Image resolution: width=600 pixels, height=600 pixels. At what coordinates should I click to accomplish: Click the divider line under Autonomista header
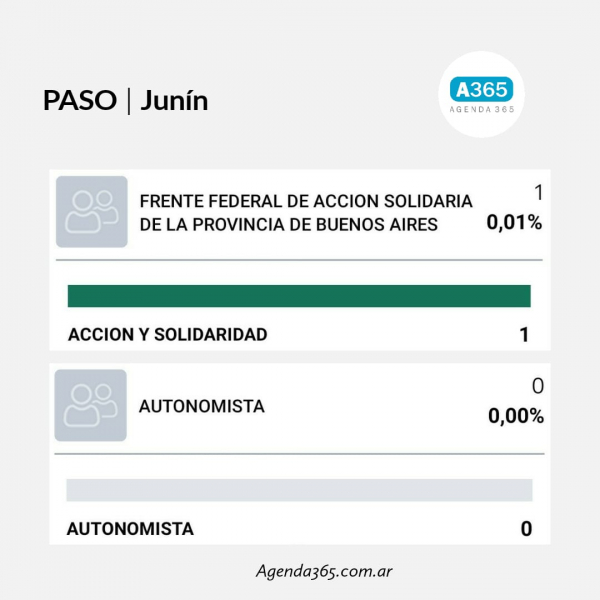299,454
